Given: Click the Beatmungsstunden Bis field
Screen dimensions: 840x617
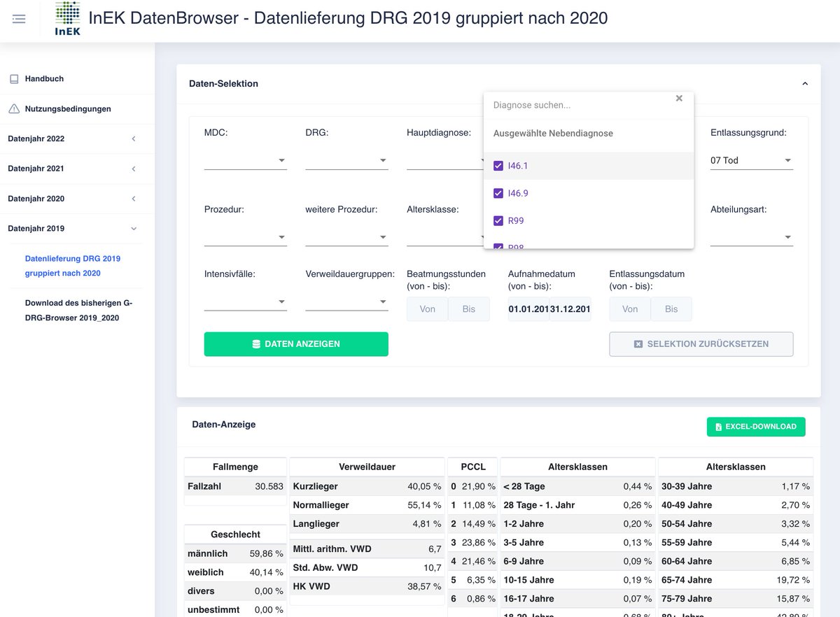Looking at the screenshot, I should [469, 309].
